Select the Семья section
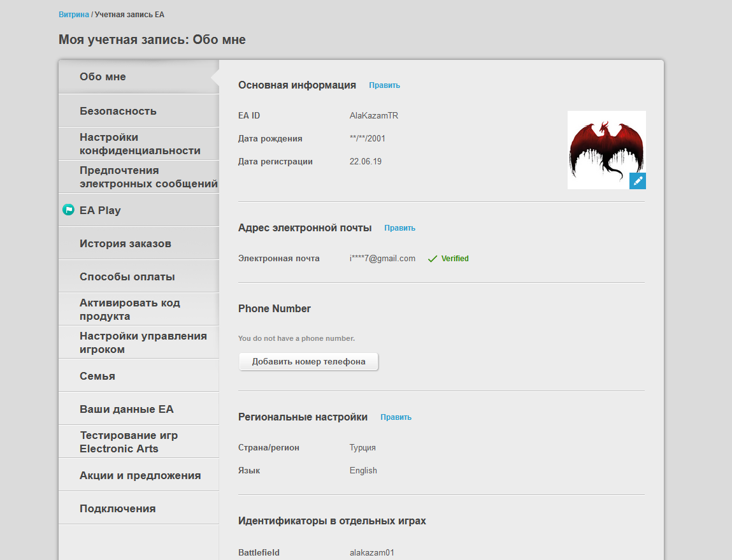The image size is (732, 560). [139, 376]
